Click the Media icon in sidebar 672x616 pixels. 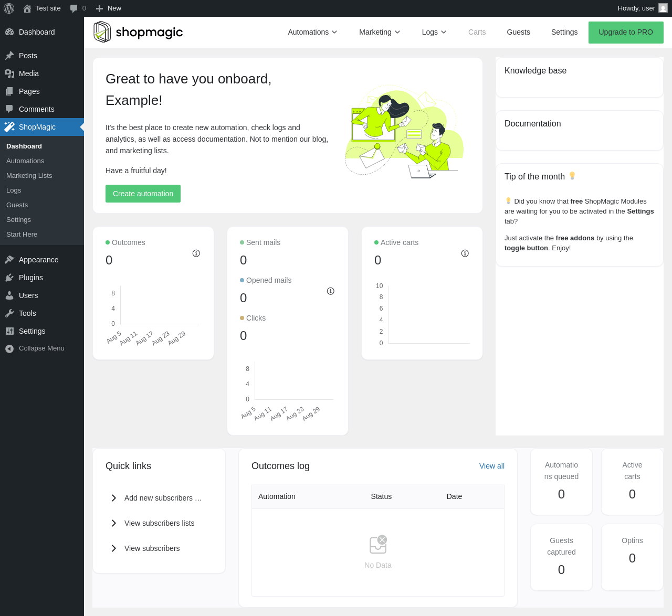pos(9,73)
